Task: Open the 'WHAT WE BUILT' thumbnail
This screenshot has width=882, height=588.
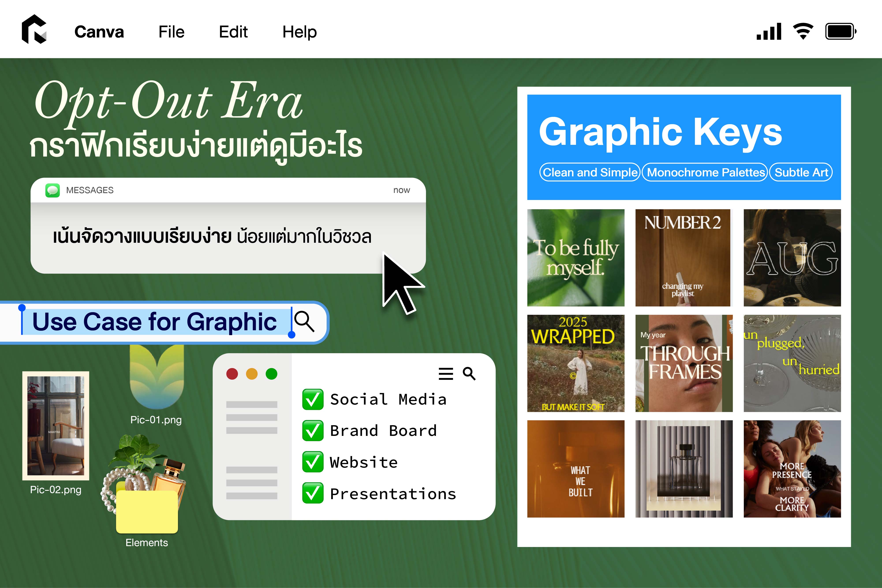Action: point(576,469)
